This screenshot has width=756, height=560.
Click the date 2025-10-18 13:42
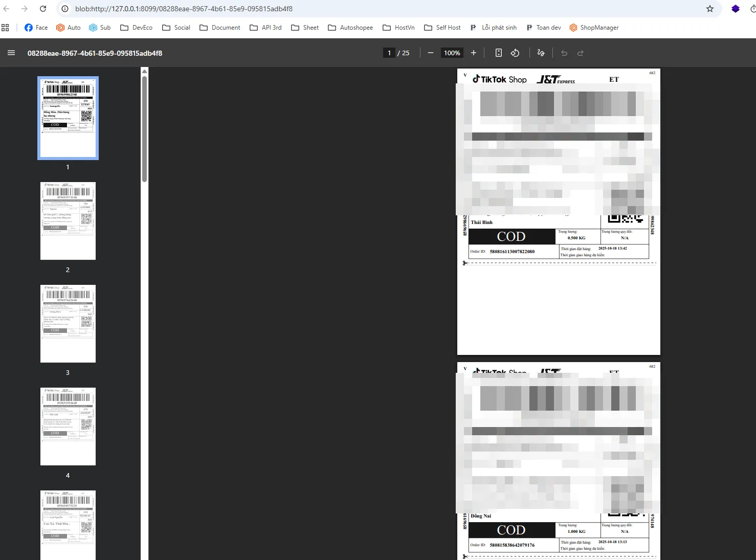612,249
